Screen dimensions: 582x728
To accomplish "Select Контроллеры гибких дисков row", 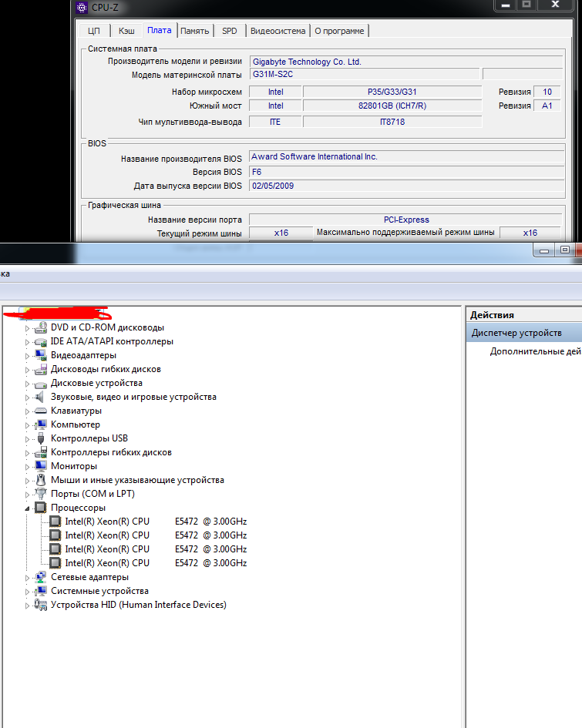I will (111, 453).
